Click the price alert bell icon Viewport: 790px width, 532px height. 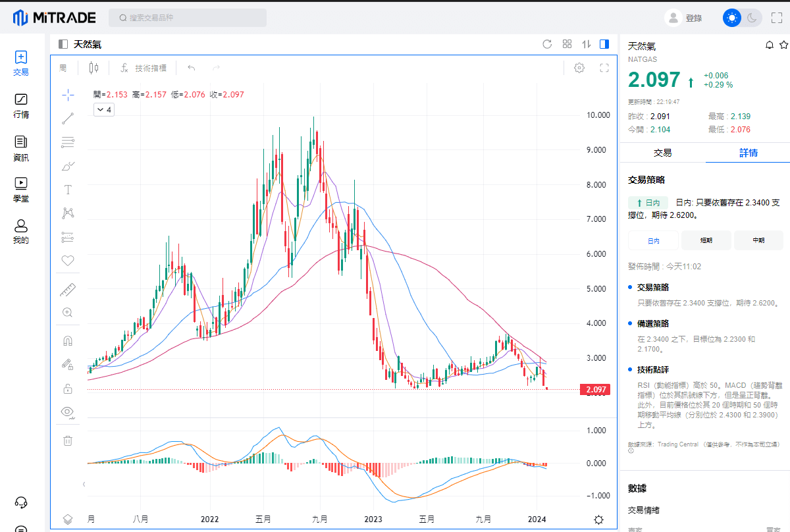(769, 45)
